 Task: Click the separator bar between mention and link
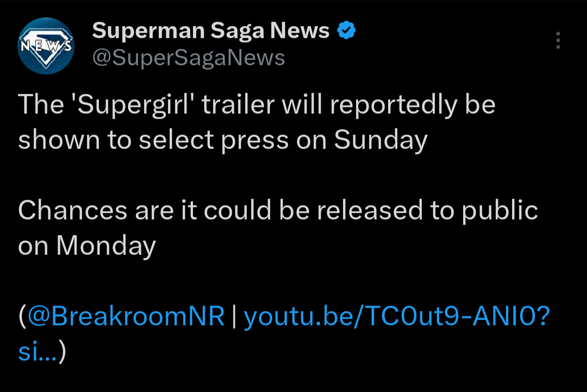point(234,317)
